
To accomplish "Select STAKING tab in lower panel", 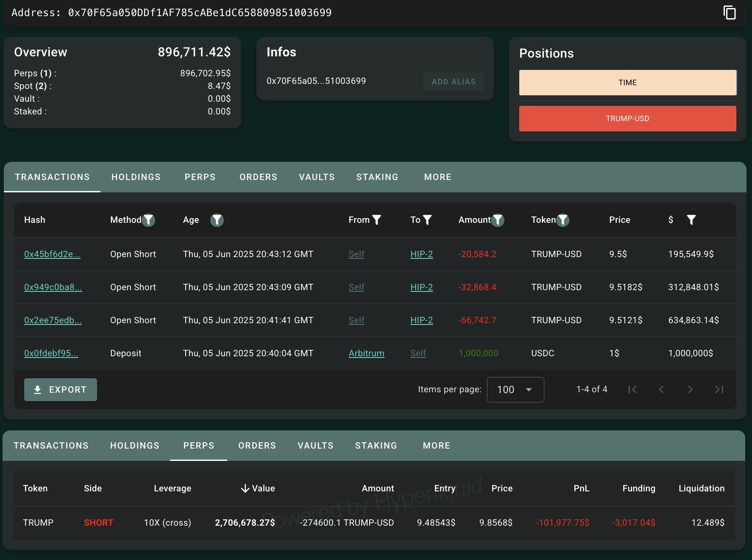I will click(x=376, y=446).
